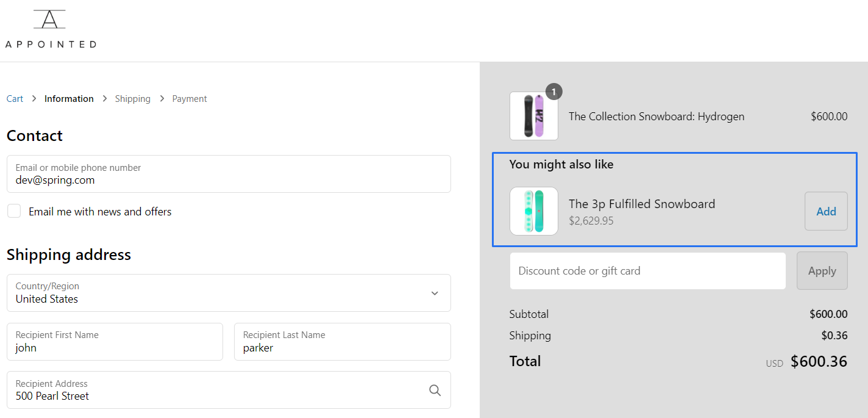Click the Hydrogen snowboard product thumbnail
This screenshot has height=418, width=868.
coord(533,116)
